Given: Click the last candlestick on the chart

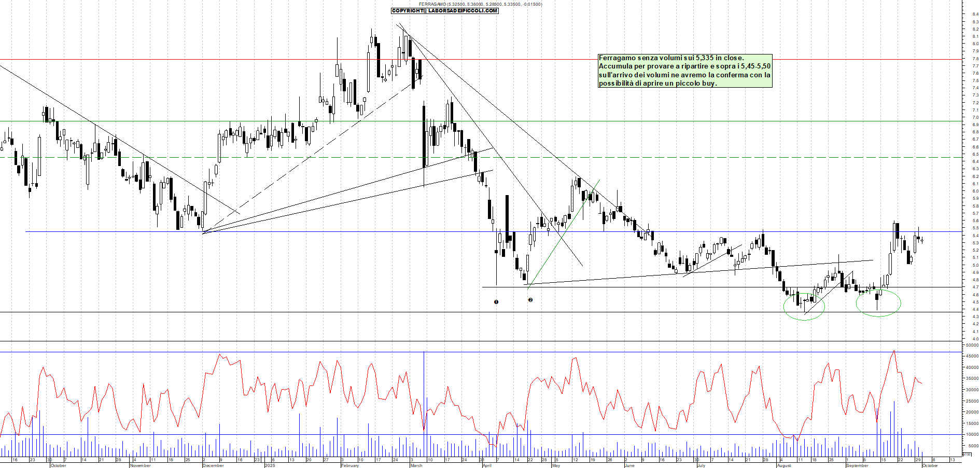Looking at the screenshot, I should (921, 240).
